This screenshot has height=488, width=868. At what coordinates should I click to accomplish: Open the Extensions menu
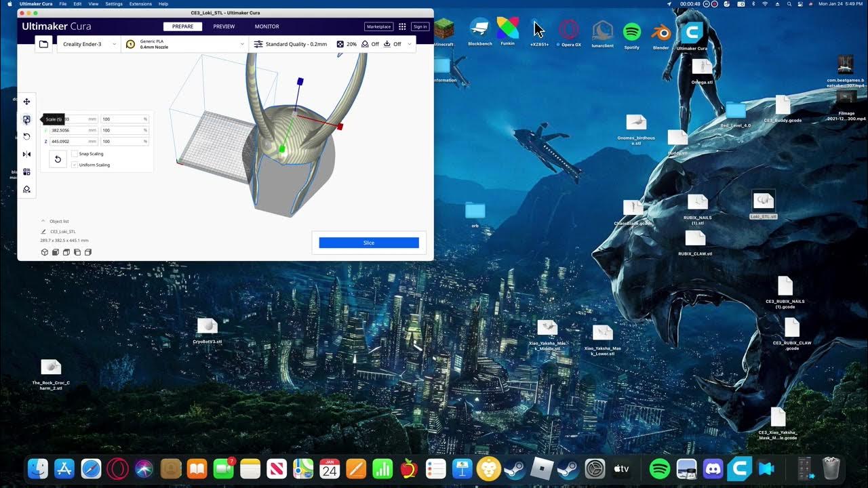coord(140,4)
